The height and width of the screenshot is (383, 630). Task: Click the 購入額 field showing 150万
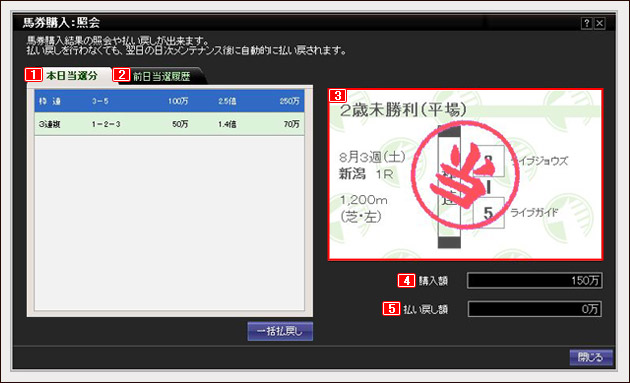pyautogui.click(x=535, y=281)
